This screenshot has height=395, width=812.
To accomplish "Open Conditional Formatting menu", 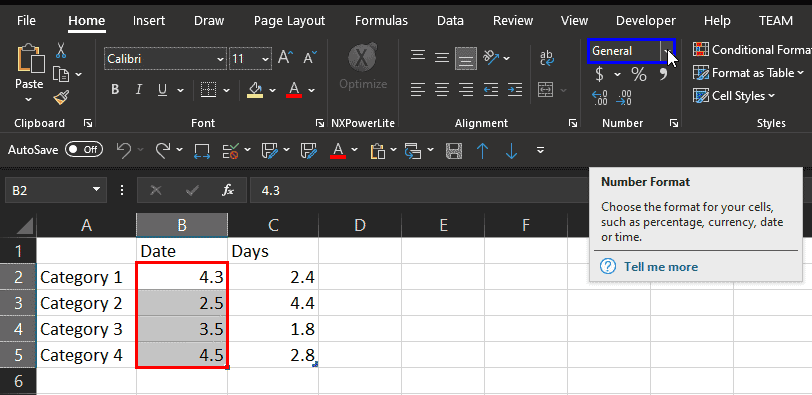I will coord(752,50).
